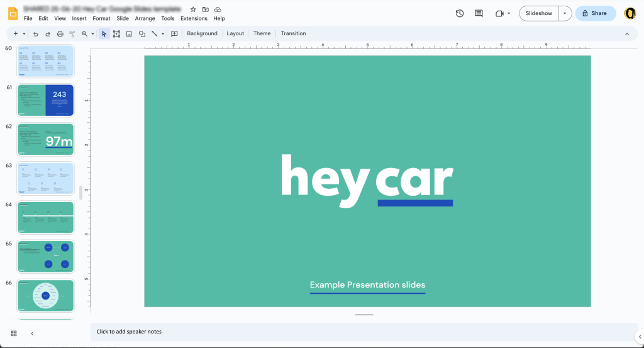The image size is (644, 348).
Task: Select the Text box tool
Action: click(116, 34)
